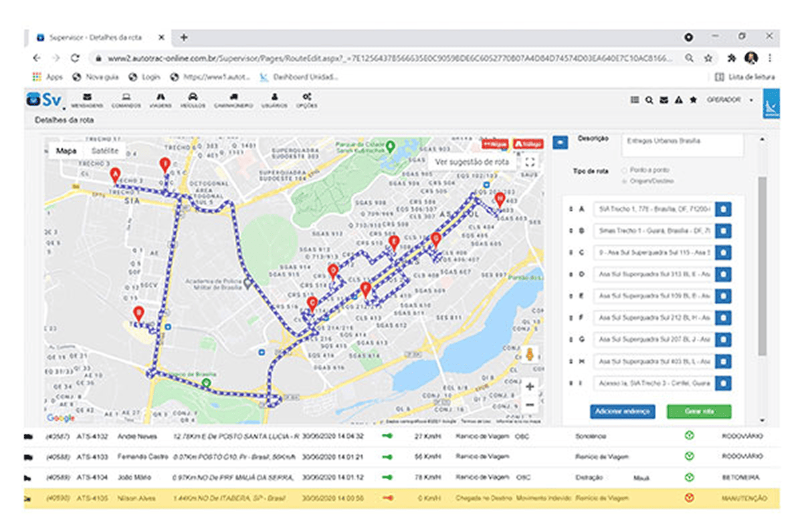The height and width of the screenshot is (532, 808).
Task: Expand the dropdown arrow beside Sv logo
Action: [x=64, y=108]
